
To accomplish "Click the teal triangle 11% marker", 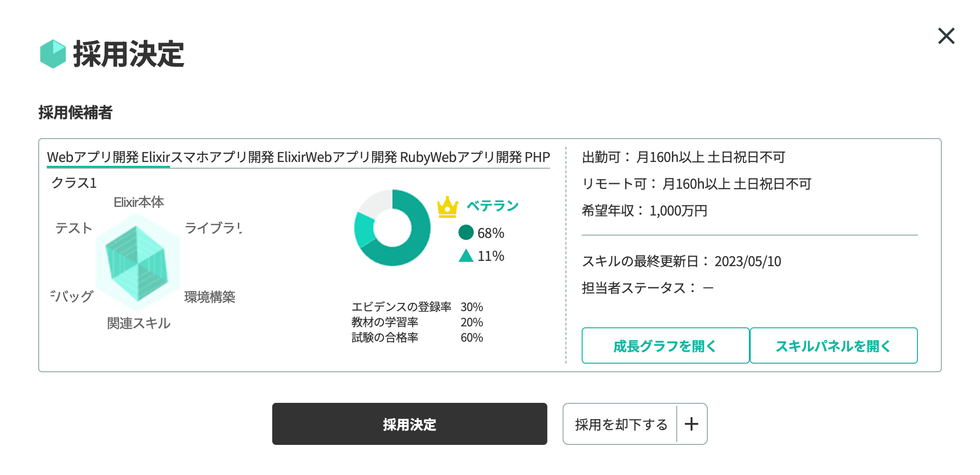I will [466, 256].
